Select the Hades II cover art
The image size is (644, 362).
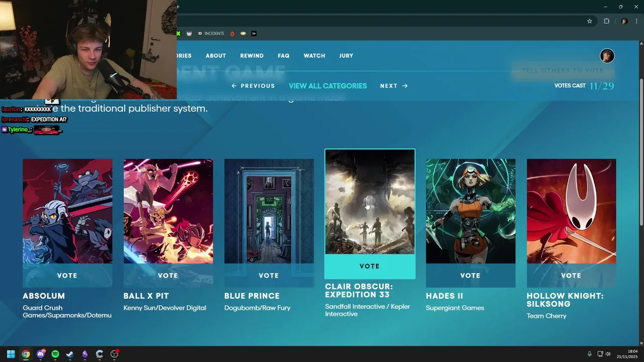point(470,211)
